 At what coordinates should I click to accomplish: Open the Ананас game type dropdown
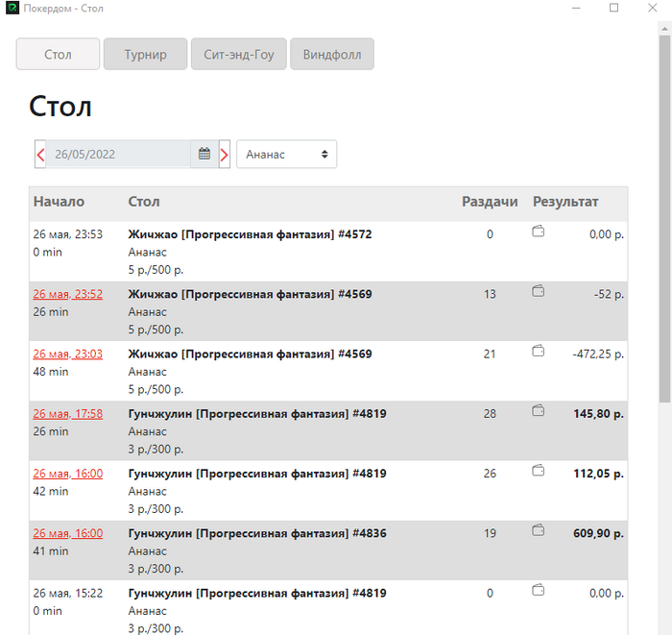(x=286, y=154)
